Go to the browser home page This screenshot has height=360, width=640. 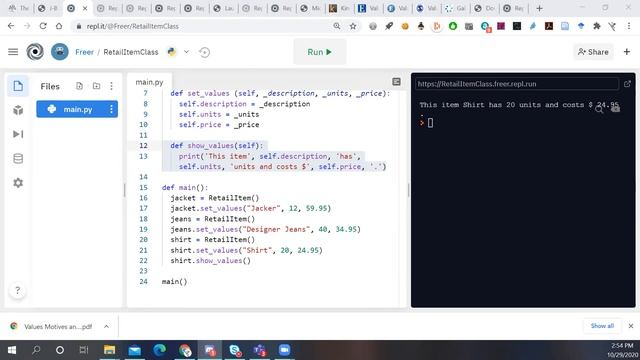pyautogui.click(x=59, y=26)
